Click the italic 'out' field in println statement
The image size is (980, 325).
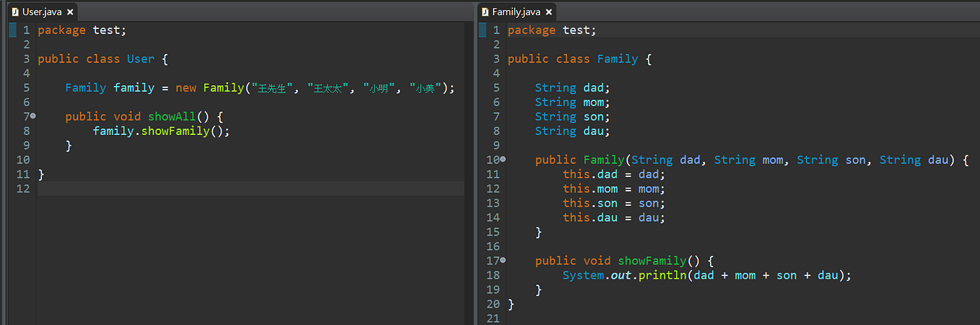621,275
